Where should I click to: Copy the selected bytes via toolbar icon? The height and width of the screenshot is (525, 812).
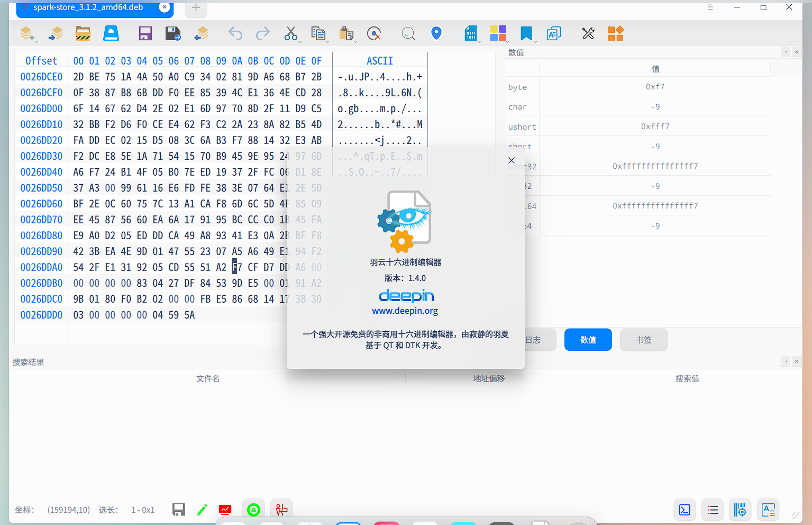coord(319,33)
